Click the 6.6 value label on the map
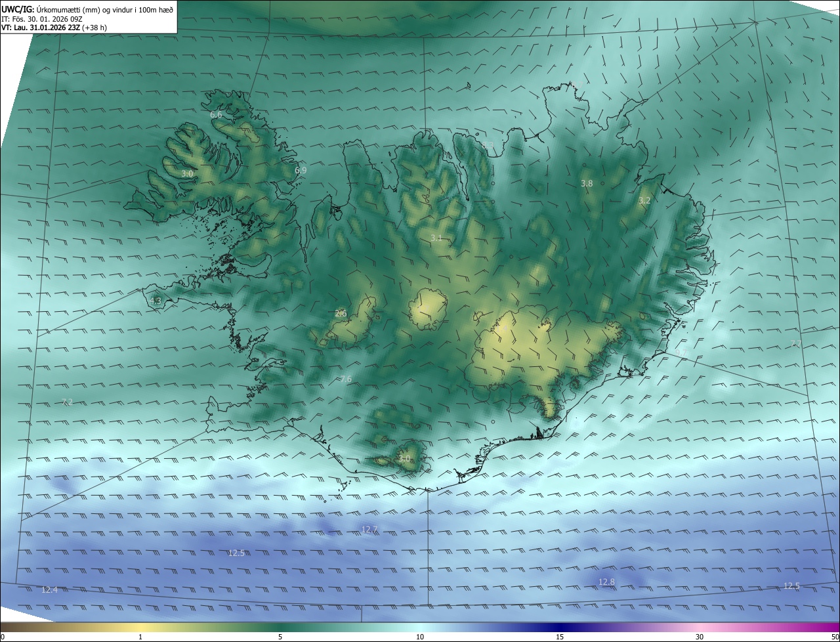Viewport: 840px width, 642px height. pyautogui.click(x=216, y=114)
